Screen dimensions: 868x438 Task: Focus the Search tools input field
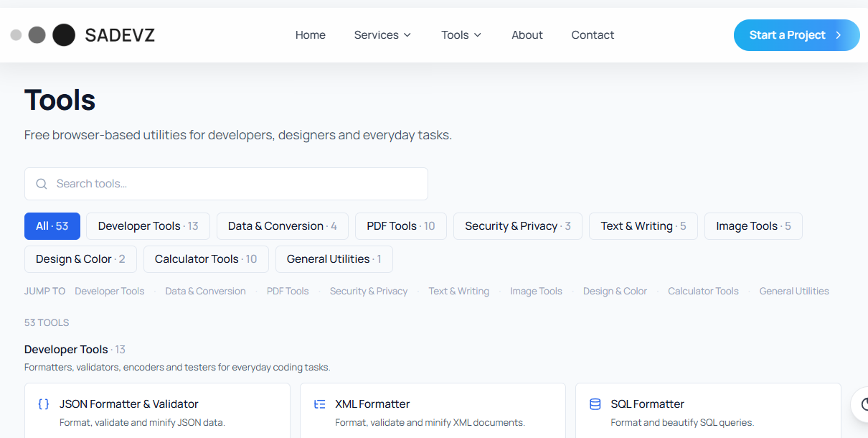[x=226, y=184]
